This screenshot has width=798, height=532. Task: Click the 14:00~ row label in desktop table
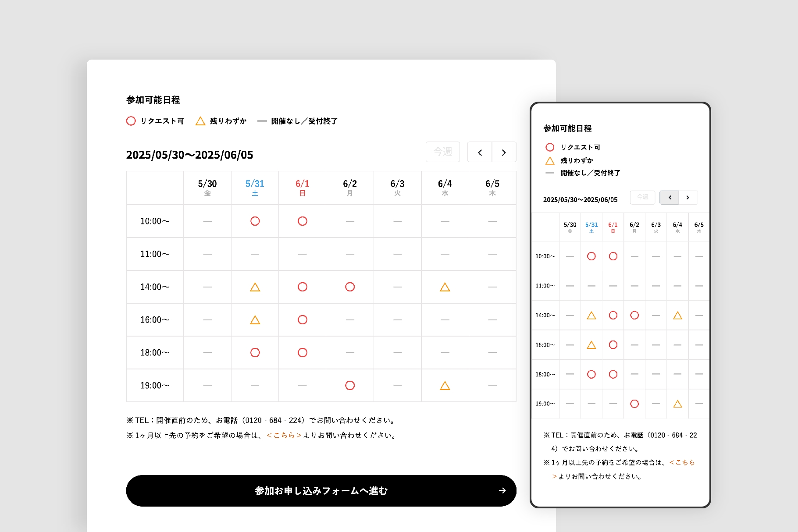[155, 287]
